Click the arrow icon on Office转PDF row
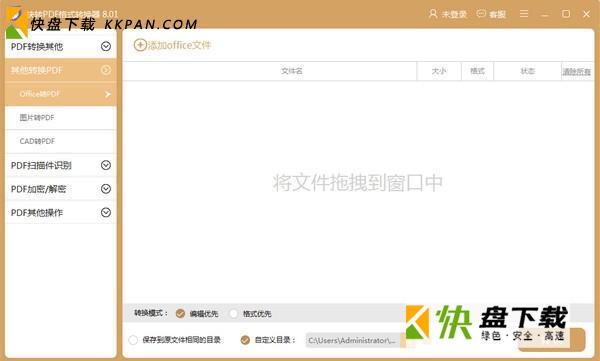The image size is (600, 361). [108, 94]
